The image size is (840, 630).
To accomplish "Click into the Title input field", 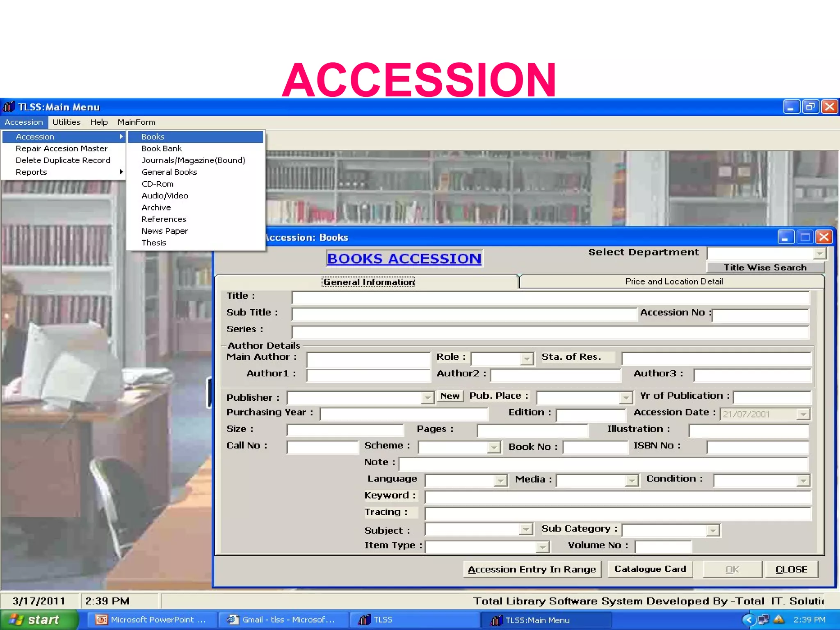I will (550, 298).
